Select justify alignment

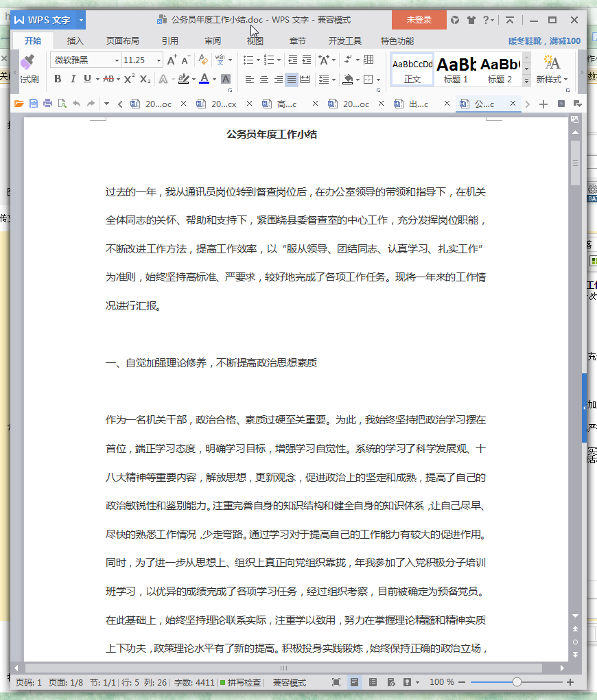(x=292, y=80)
